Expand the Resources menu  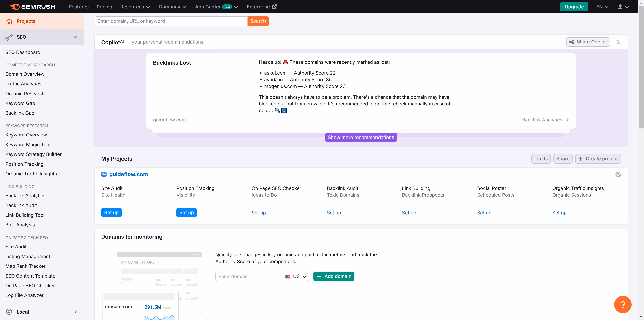pos(135,7)
